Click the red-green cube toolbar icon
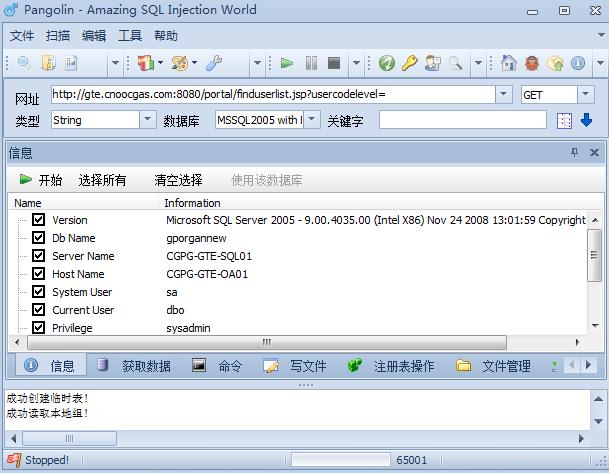609x473 pixels. coord(146,63)
